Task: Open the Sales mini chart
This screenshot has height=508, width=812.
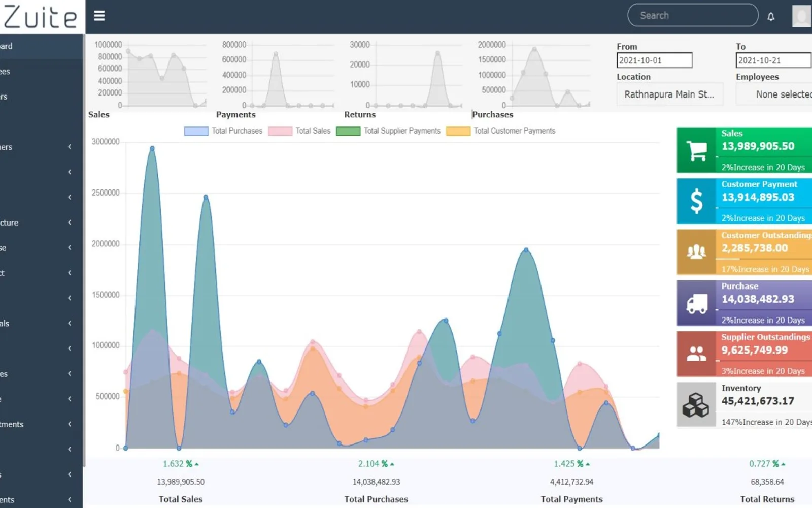Action: [150, 75]
